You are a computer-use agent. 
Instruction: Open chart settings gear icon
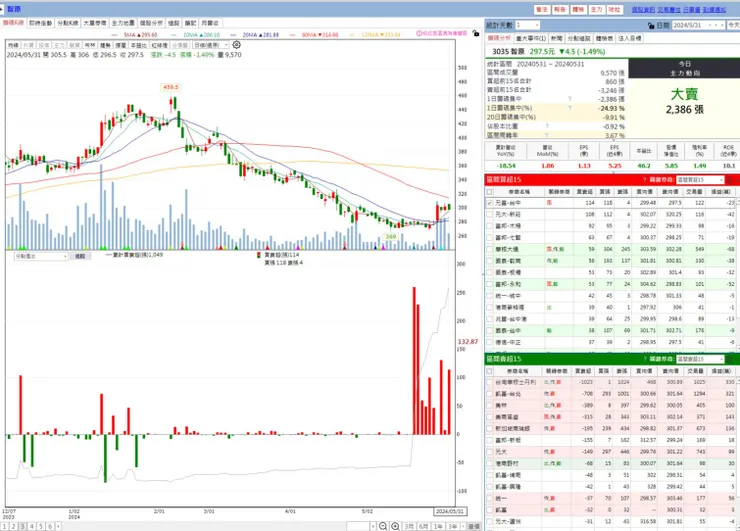click(x=236, y=44)
